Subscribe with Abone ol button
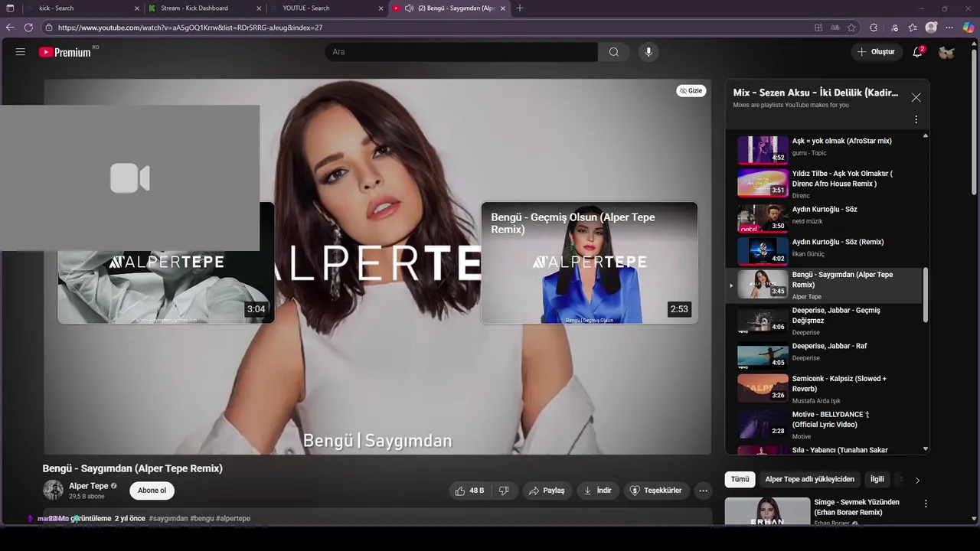Screen dimensions: 980x551 point(152,491)
